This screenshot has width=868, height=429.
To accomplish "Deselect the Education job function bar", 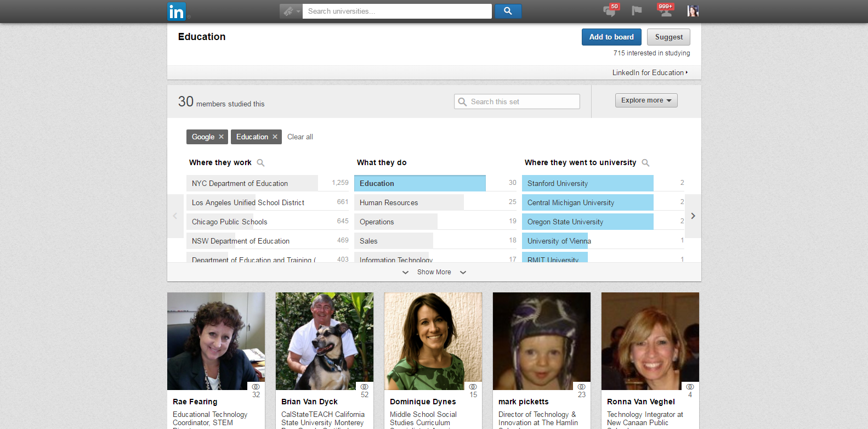I will click(x=420, y=183).
